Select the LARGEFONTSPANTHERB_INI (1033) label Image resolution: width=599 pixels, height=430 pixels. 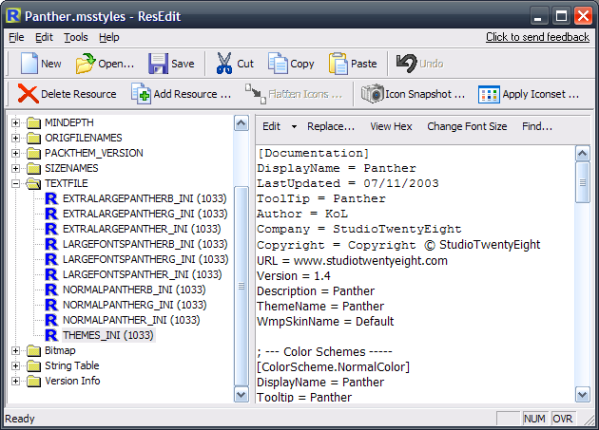(145, 244)
